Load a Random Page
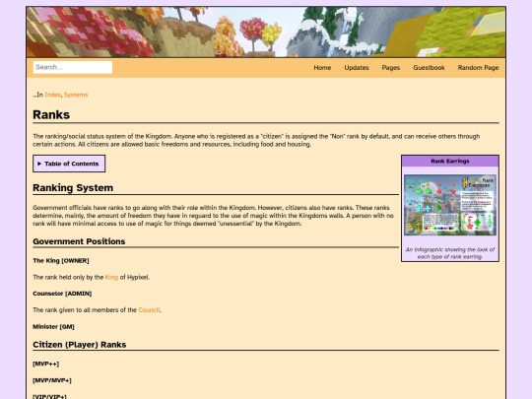532x399 pixels. 478,68
